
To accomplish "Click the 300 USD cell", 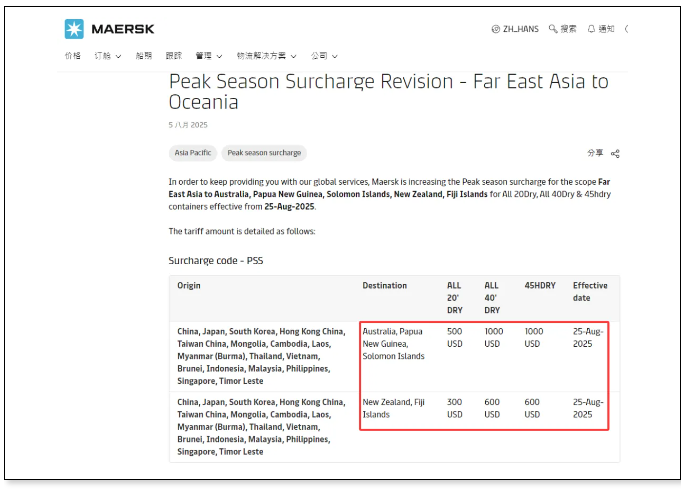I will point(455,408).
